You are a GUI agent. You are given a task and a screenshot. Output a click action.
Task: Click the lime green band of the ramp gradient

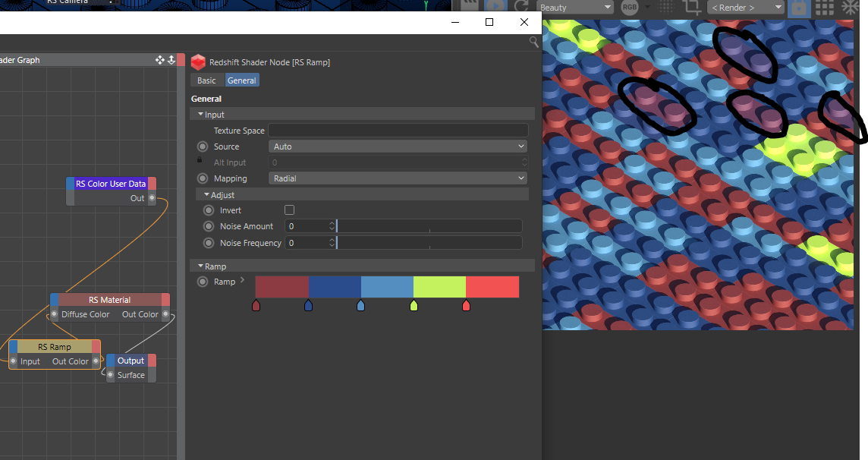[439, 287]
